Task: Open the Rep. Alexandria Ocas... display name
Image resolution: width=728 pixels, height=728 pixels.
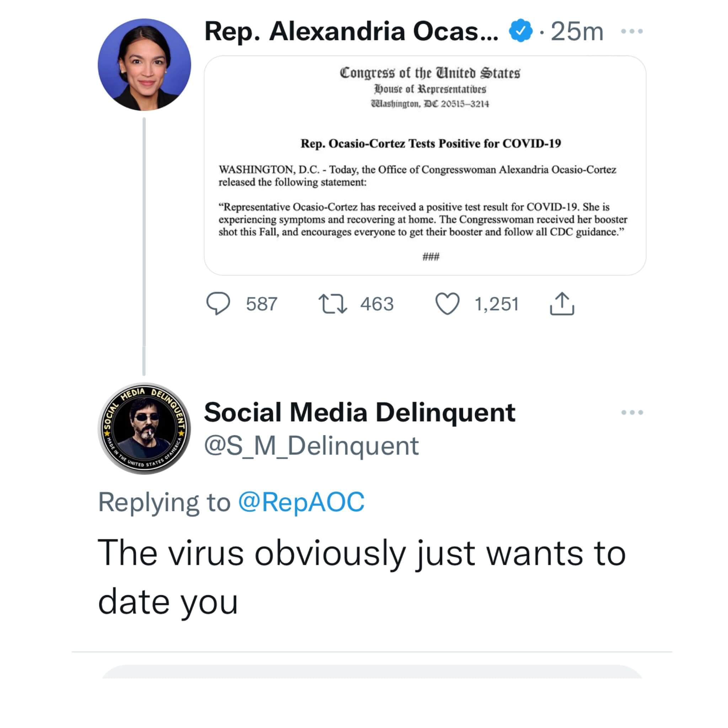Action: pos(351,31)
